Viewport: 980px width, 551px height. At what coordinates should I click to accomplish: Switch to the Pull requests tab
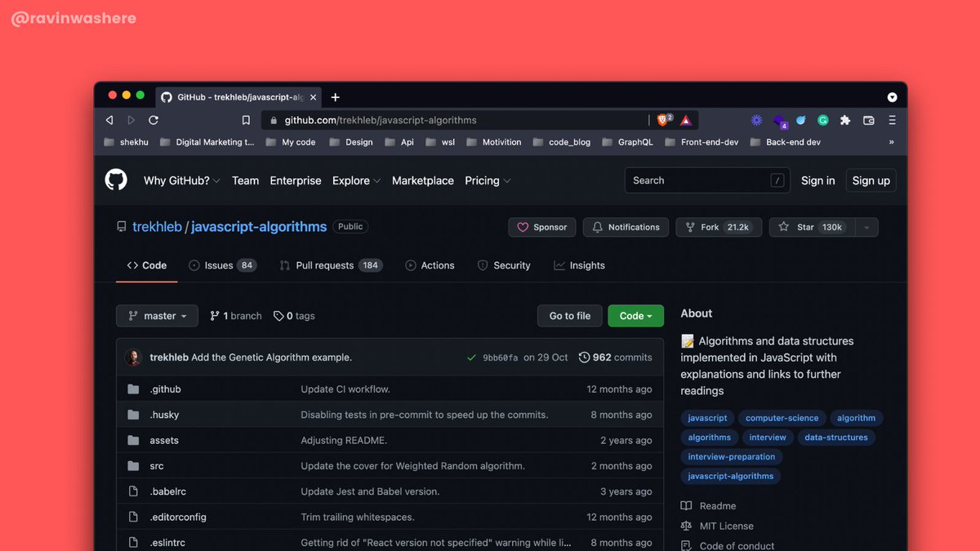pyautogui.click(x=331, y=265)
